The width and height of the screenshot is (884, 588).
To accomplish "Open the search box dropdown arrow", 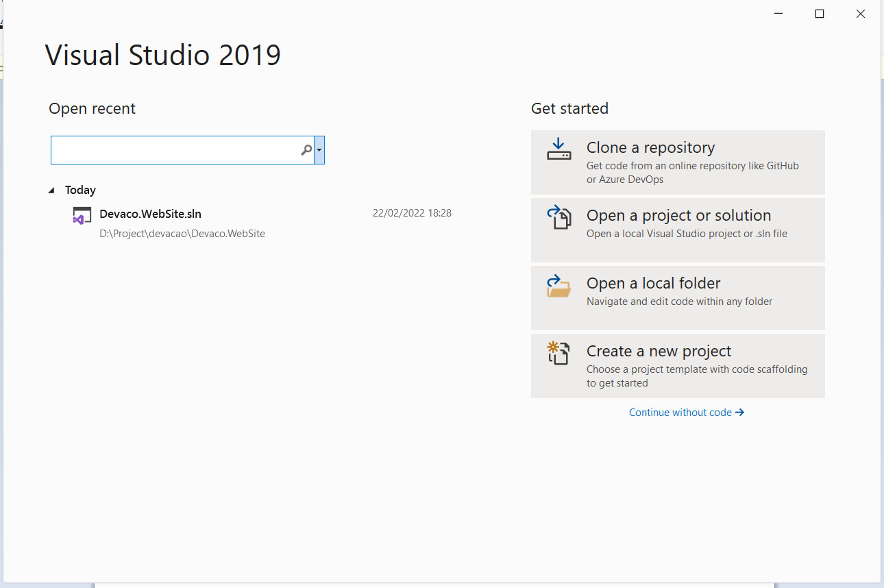I will (x=319, y=150).
